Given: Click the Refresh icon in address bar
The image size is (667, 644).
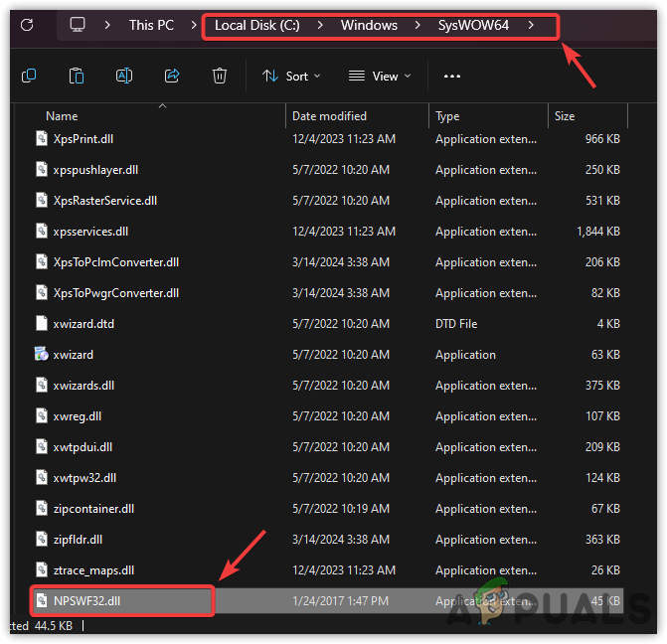Looking at the screenshot, I should tap(27, 25).
